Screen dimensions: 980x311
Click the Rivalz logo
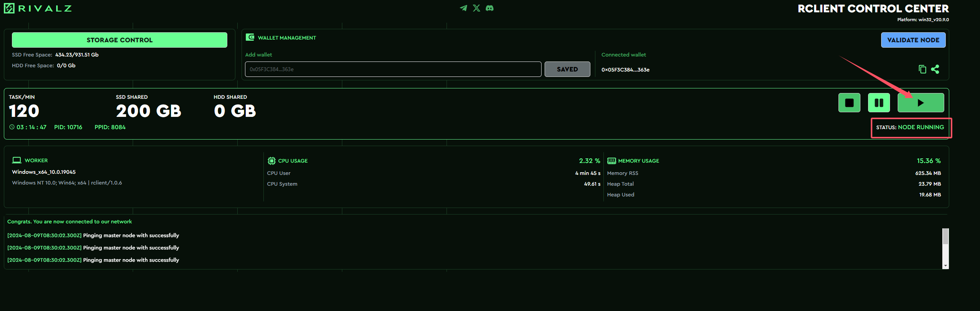coord(38,8)
